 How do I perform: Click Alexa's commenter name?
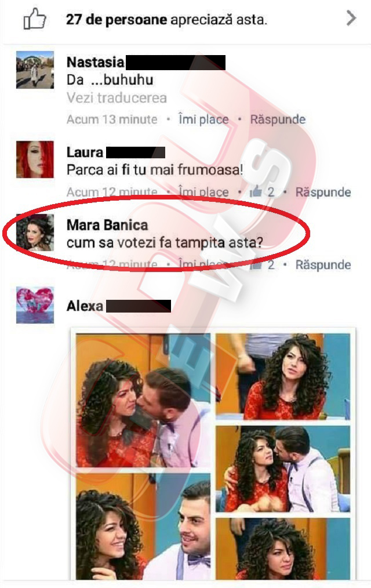tap(85, 306)
